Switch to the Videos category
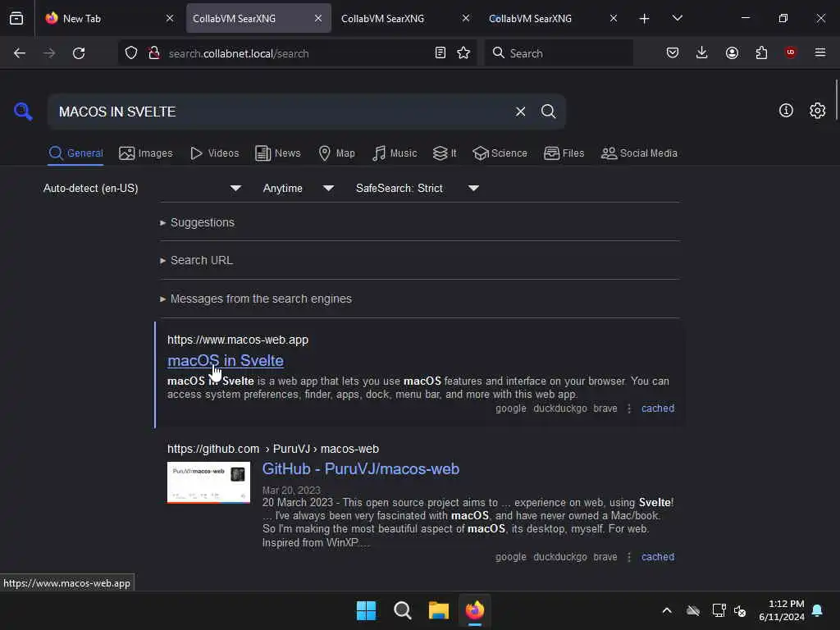Image resolution: width=840 pixels, height=630 pixels. (x=214, y=153)
